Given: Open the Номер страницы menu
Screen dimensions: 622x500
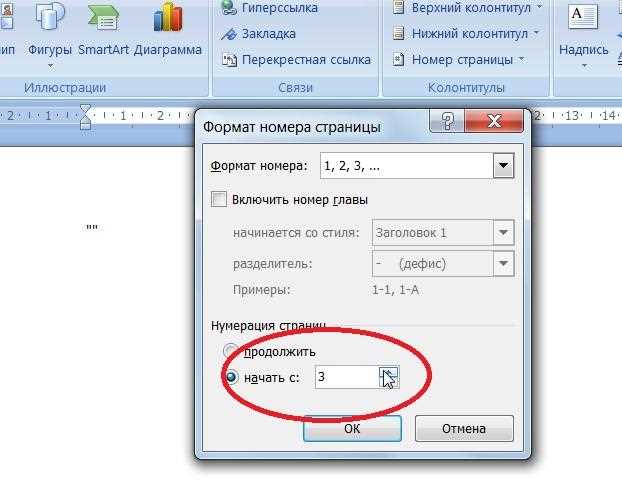Looking at the screenshot, I should 459,60.
